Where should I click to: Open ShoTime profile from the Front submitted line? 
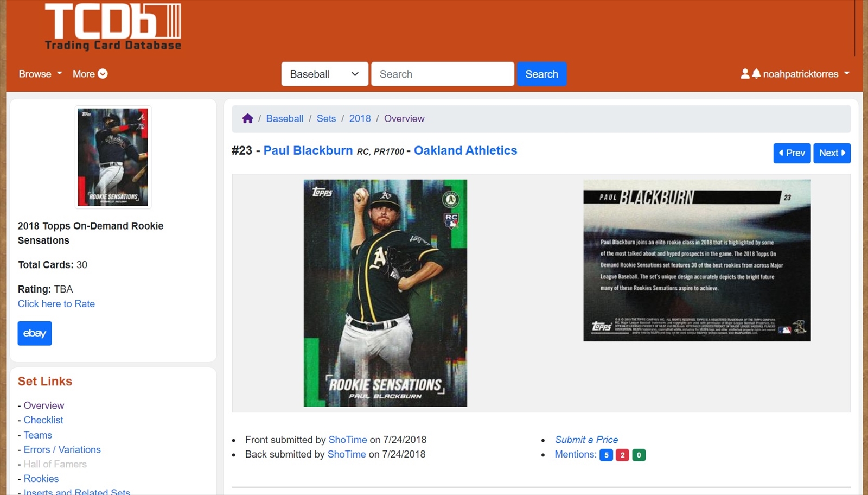[348, 440]
